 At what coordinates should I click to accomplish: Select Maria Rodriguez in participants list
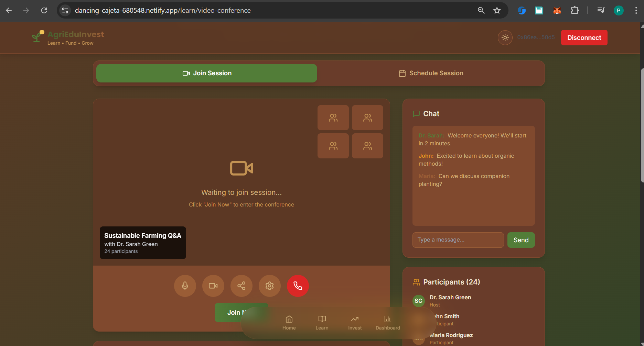click(473, 338)
